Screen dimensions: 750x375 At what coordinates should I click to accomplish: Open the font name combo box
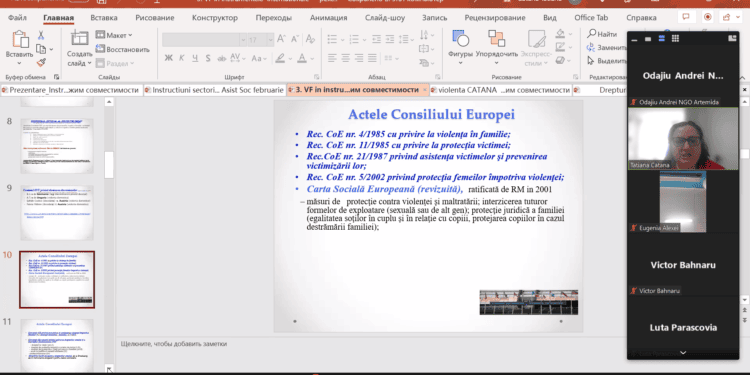coord(204,39)
